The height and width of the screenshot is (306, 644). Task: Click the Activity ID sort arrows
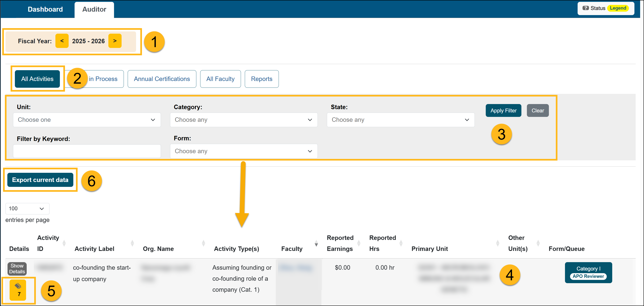[64, 243]
